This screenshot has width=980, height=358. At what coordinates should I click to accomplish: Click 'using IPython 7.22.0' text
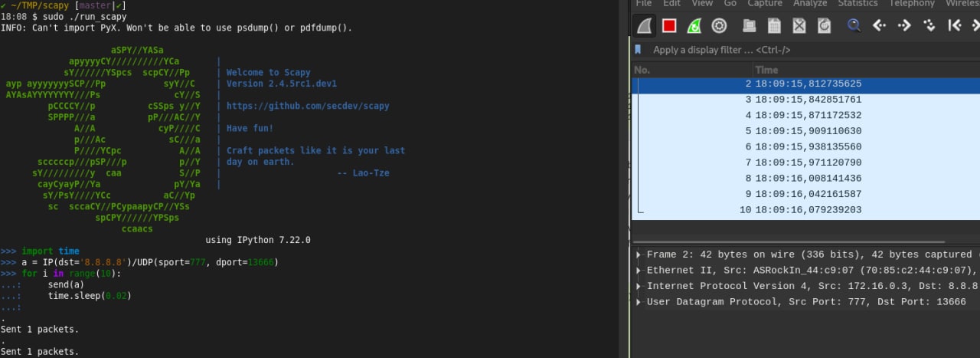[258, 240]
